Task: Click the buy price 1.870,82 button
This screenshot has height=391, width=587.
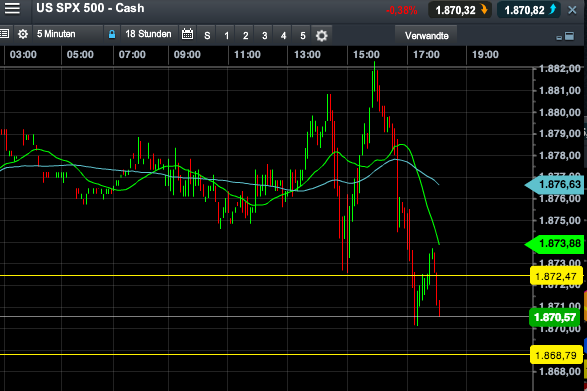Action: click(x=529, y=10)
